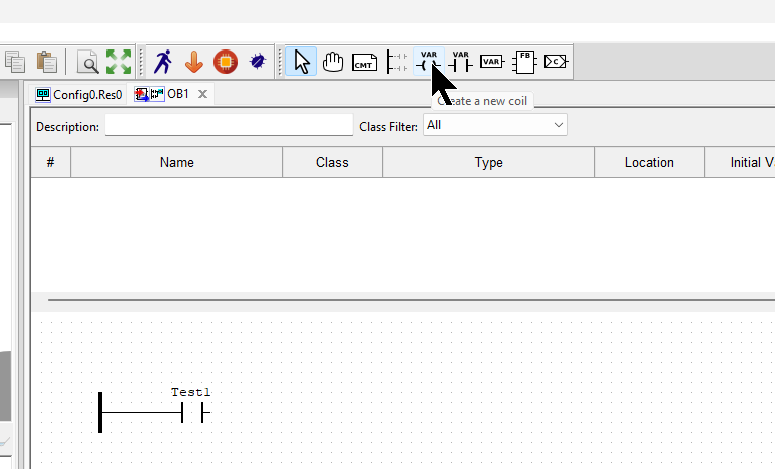This screenshot has height=469, width=775.
Task: Open the Class Filter dropdown
Action: pos(495,125)
